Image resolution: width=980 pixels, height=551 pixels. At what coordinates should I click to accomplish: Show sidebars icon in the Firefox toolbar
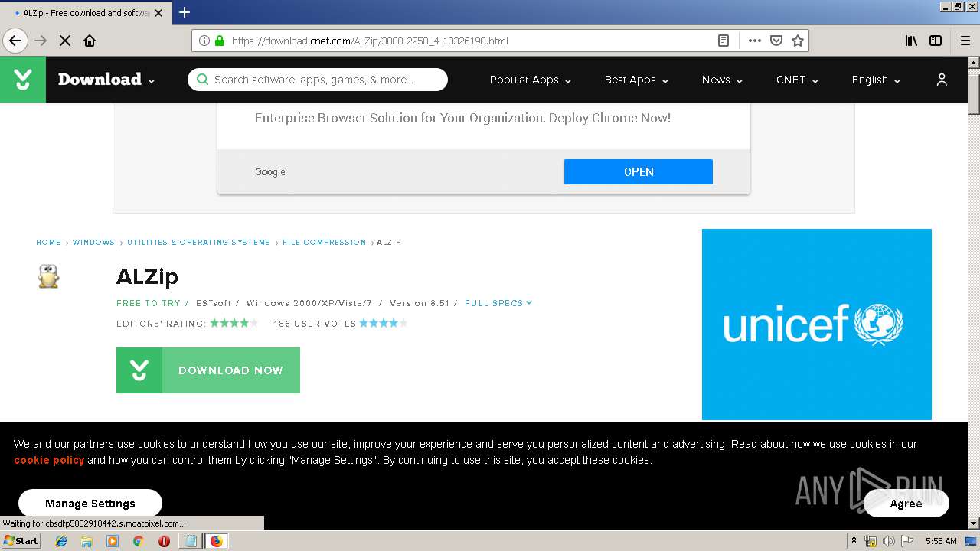coord(936,41)
